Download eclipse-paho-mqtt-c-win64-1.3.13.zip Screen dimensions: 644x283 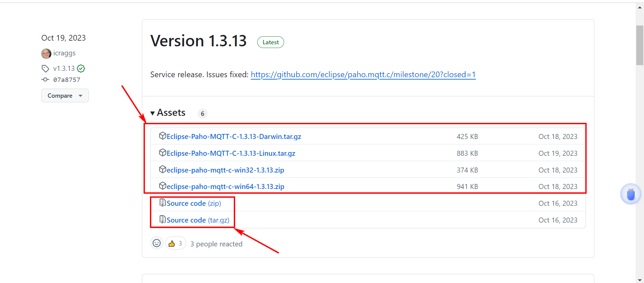[x=225, y=187]
